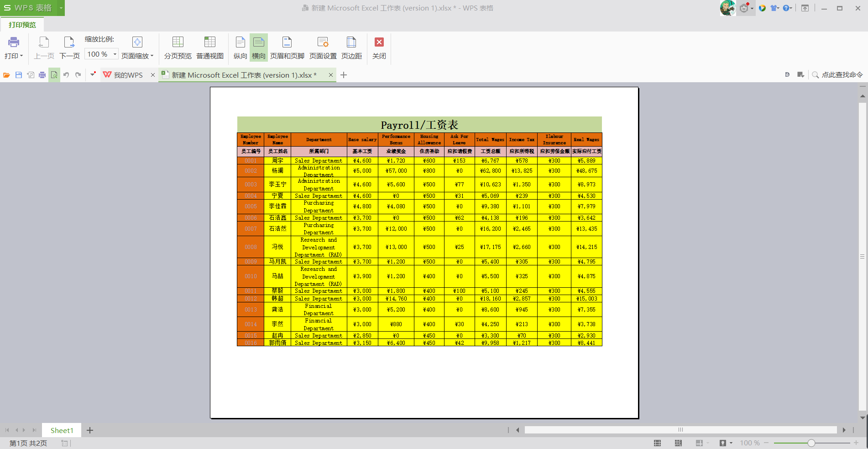868x449 pixels.
Task: Click the zoom slider handle in status bar
Action: pos(811,443)
